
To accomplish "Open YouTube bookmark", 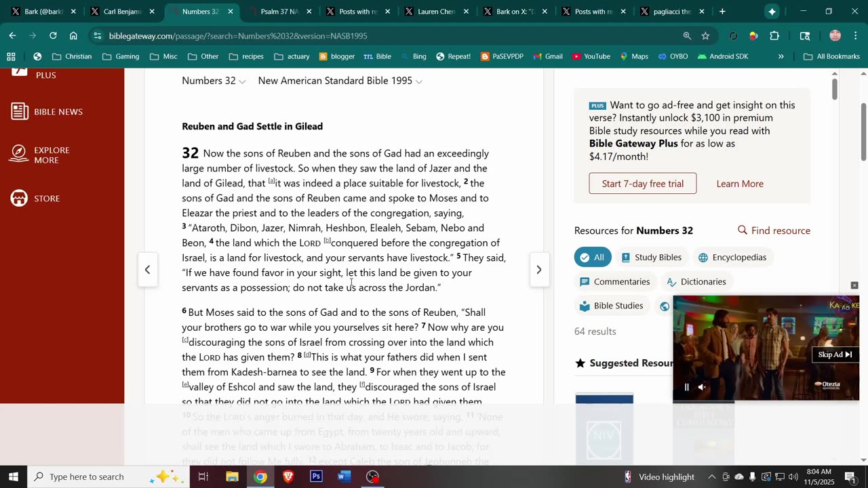I will (x=591, y=56).
